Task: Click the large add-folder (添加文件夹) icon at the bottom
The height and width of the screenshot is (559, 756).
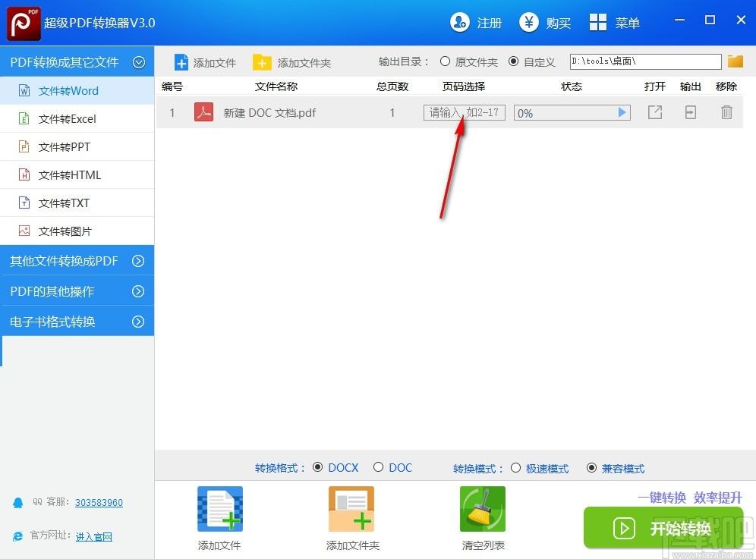Action: click(351, 509)
